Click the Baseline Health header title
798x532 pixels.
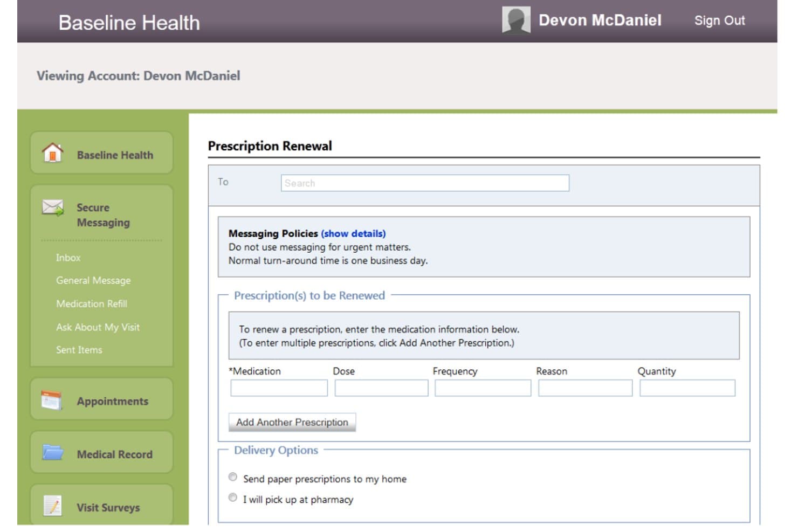(x=129, y=23)
